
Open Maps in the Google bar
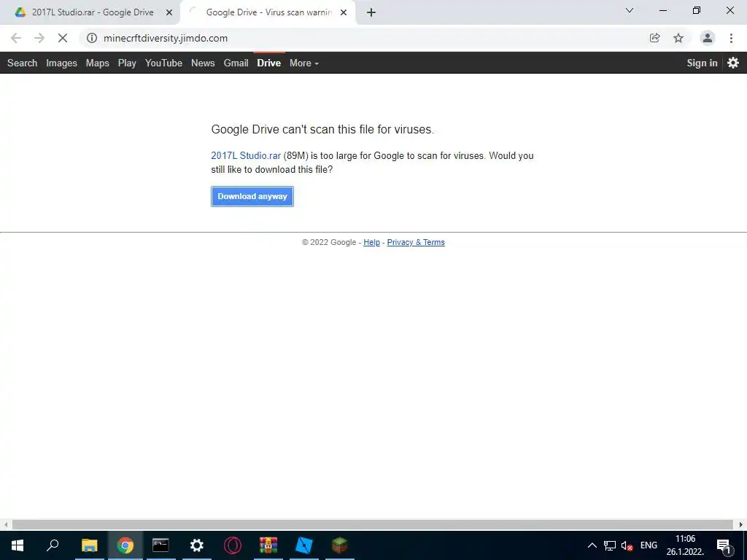tap(97, 63)
